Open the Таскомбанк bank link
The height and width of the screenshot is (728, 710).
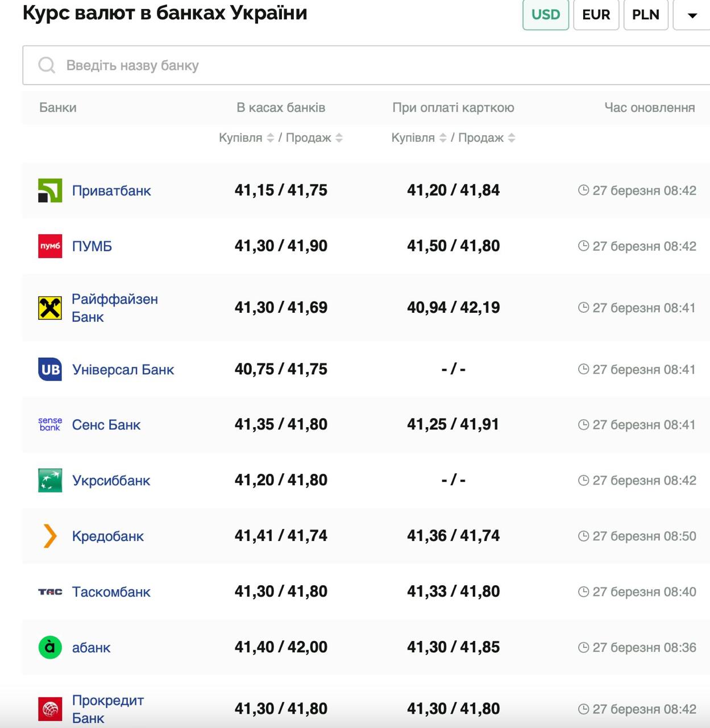pyautogui.click(x=111, y=592)
